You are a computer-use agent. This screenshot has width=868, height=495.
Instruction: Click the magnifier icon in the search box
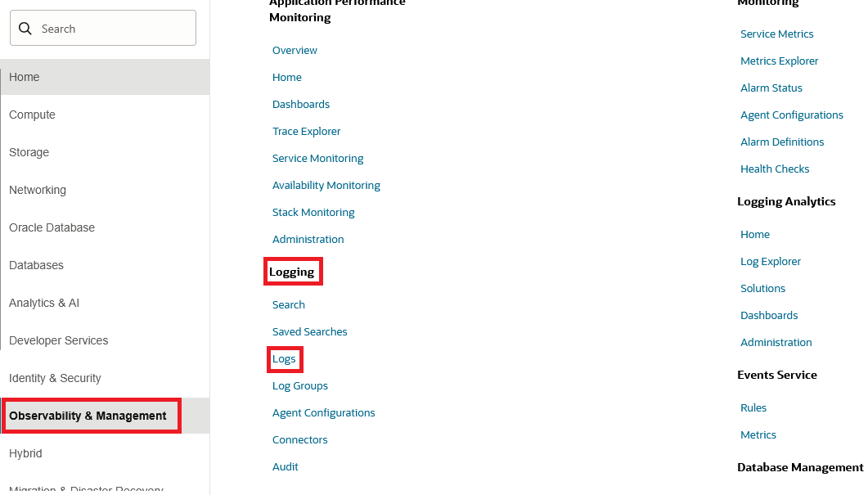(x=25, y=29)
